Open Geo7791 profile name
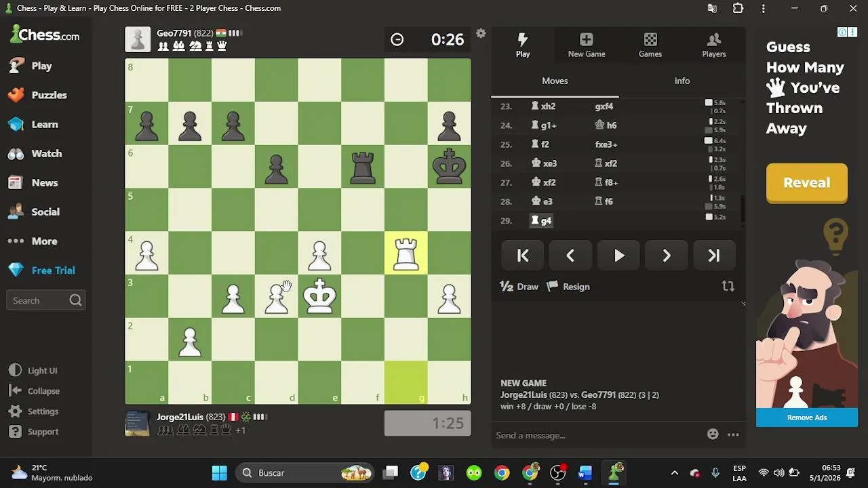 coord(174,33)
